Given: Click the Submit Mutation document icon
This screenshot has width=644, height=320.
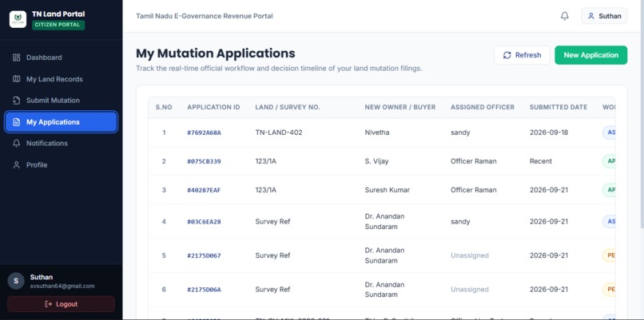Looking at the screenshot, I should click(x=17, y=101).
